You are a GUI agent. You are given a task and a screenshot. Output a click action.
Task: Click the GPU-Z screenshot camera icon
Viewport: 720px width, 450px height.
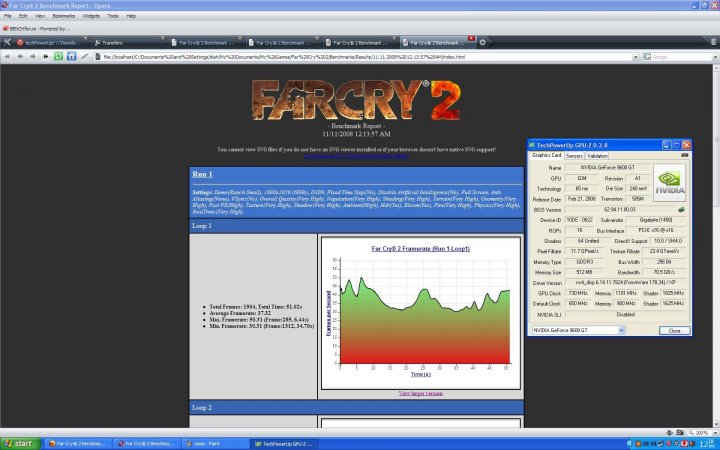click(x=684, y=155)
